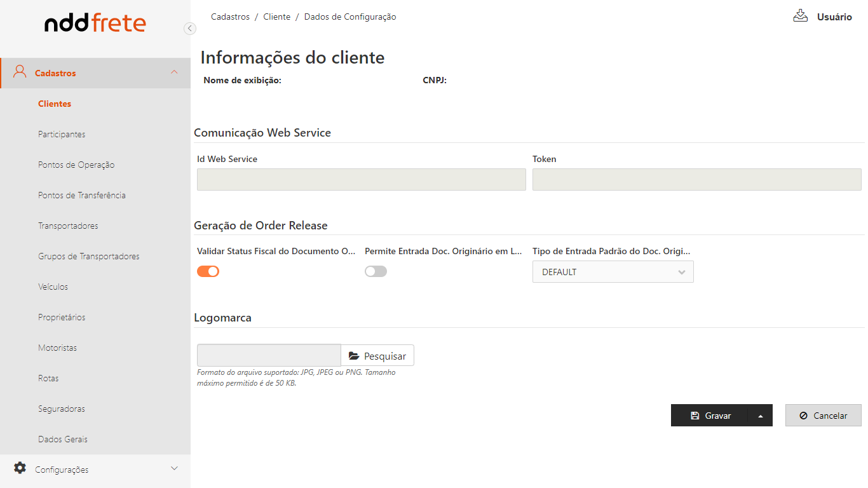Click the Token input field
Screen dimensions: 868x488
point(696,180)
